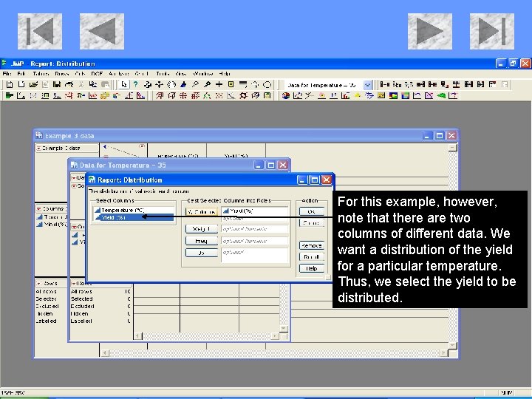Viewport: 532px width, 399px height.
Task: Jump to the last slide
Action: pyautogui.click(x=492, y=31)
